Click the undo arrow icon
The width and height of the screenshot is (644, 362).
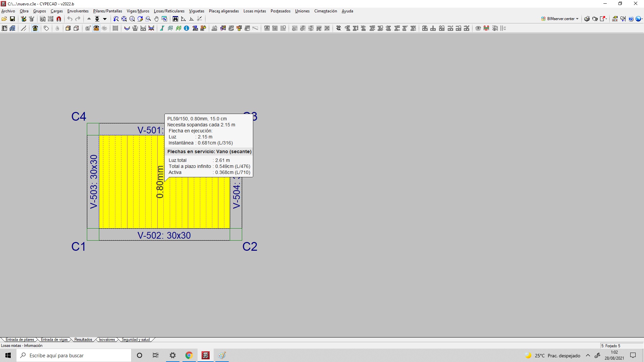tap(70, 19)
